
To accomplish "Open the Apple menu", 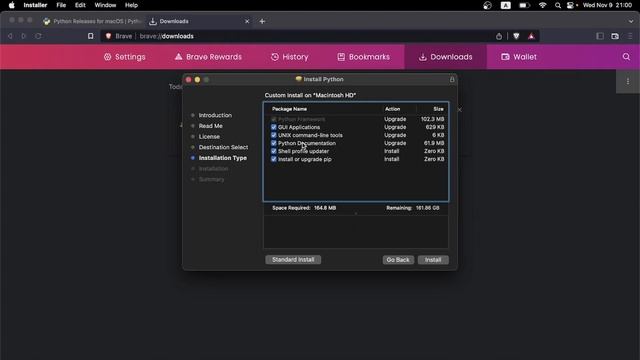I will 11,5.
